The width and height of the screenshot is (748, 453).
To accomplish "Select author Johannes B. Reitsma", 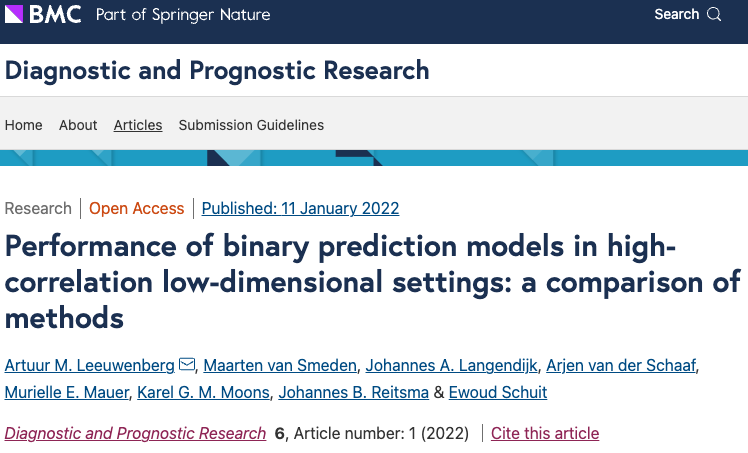I will tap(352, 392).
